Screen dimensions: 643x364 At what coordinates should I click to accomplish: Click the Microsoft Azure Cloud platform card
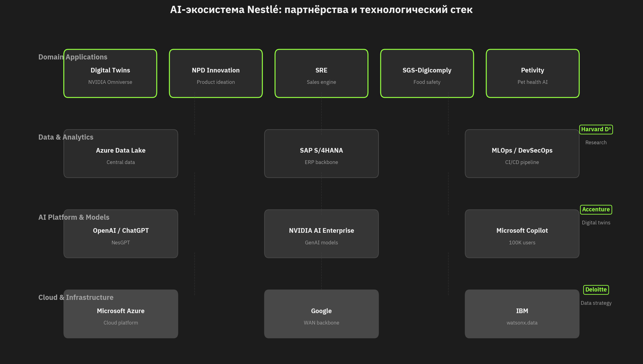pos(121,314)
